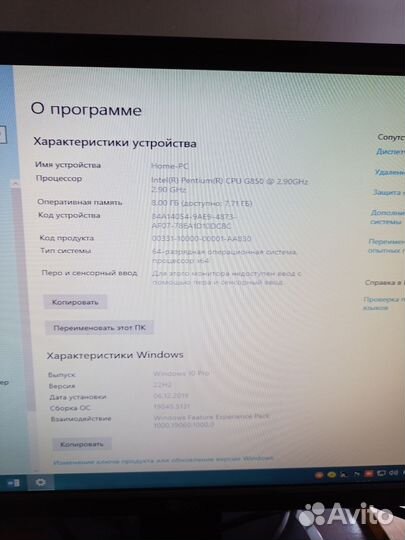Image resolution: width=405 pixels, height=540 pixels.
Task: Click the Характеристики Windows heading
Action: [115, 355]
